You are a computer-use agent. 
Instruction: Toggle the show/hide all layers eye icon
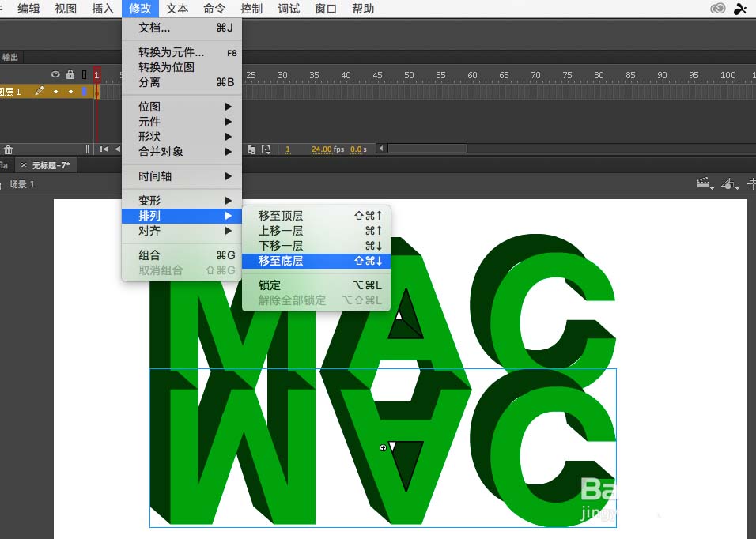tap(55, 74)
